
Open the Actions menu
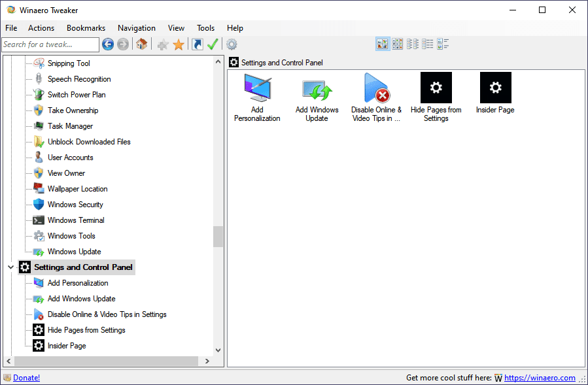(x=41, y=28)
